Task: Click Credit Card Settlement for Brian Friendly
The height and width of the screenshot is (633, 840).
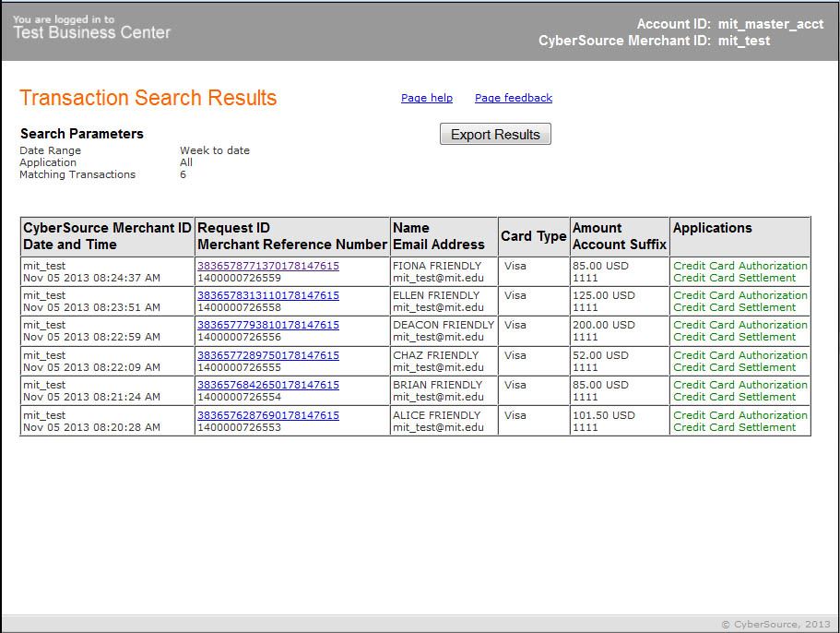Action: click(x=734, y=397)
